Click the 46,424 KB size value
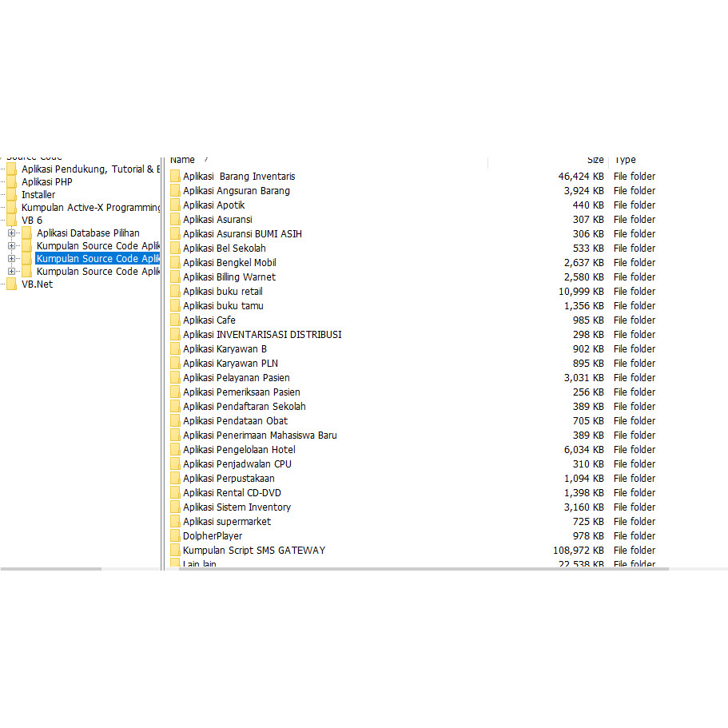728x728 pixels. 581,177
